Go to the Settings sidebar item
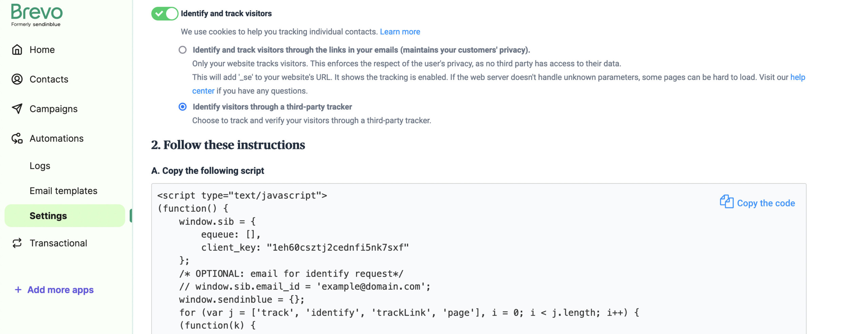 tap(48, 216)
